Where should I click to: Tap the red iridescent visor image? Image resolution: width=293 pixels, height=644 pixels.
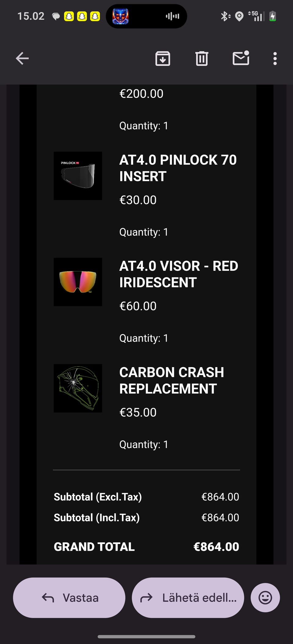tap(78, 282)
